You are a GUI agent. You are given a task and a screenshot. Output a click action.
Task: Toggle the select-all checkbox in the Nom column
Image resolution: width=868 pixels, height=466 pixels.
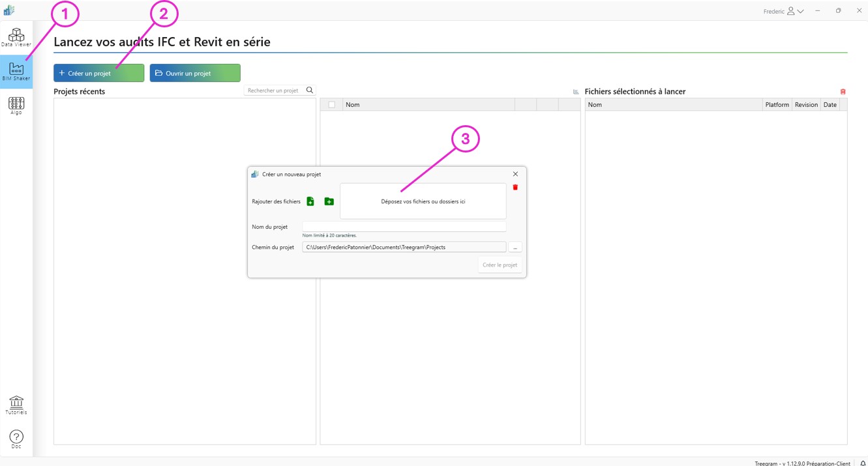point(331,104)
